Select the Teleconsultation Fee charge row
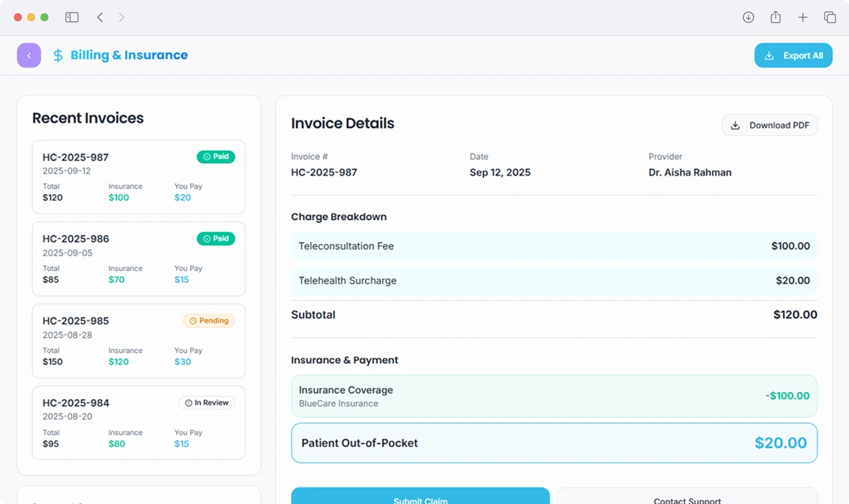 (x=554, y=246)
